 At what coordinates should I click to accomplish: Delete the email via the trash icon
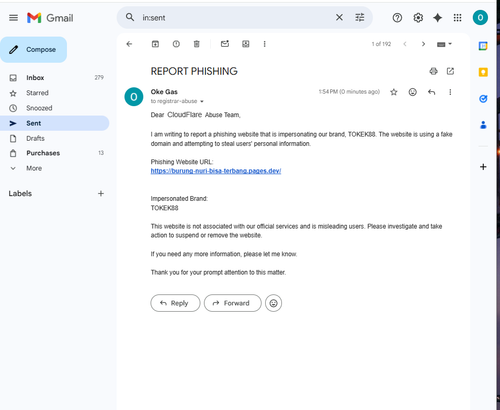click(197, 44)
